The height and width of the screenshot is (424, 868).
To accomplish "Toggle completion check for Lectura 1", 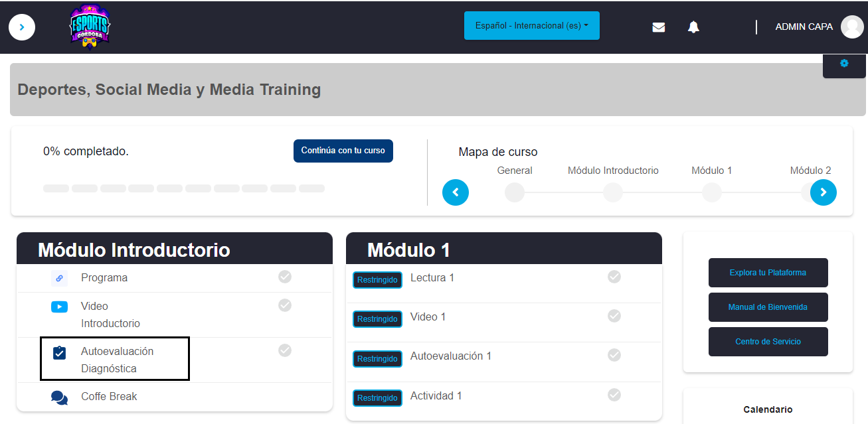I will pos(614,277).
